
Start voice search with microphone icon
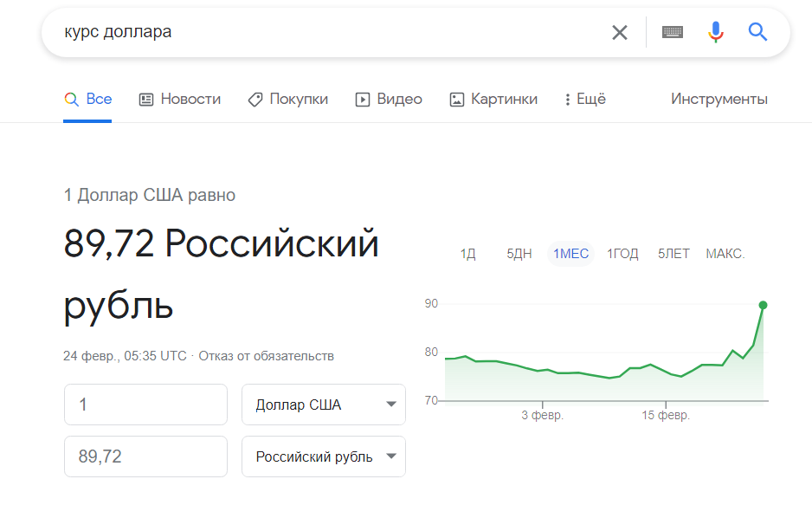[x=715, y=33]
